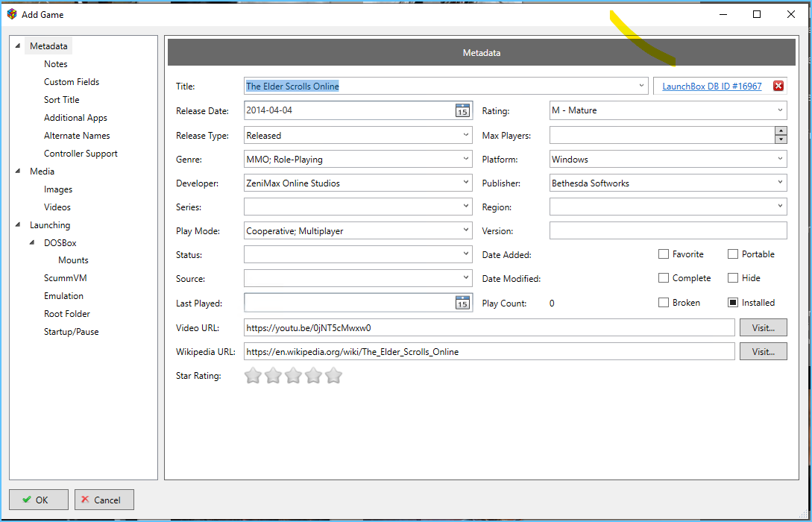
Task: Visit the Wikipedia URL page
Action: (x=764, y=351)
